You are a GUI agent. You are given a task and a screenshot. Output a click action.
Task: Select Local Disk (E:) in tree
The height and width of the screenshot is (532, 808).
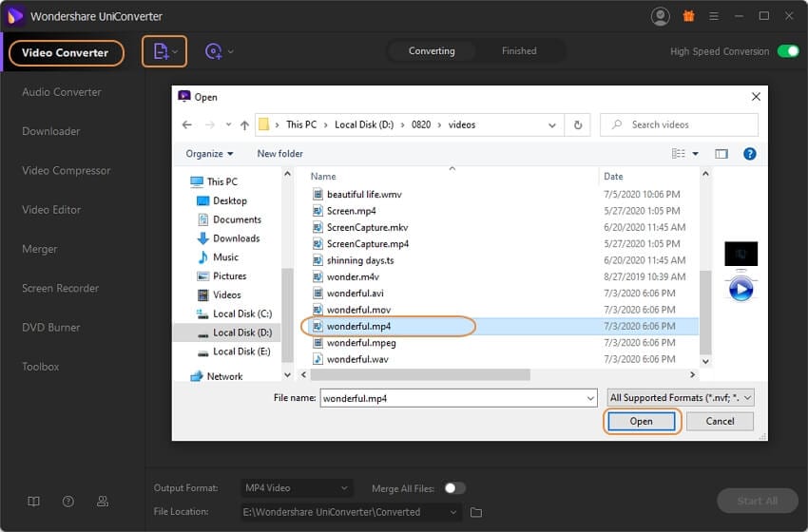[234, 351]
